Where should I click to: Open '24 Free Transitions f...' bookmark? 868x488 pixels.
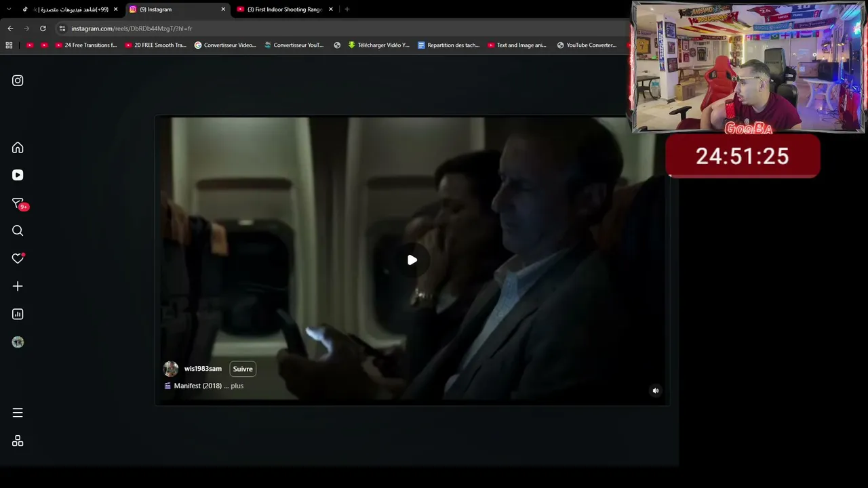pyautogui.click(x=85, y=45)
